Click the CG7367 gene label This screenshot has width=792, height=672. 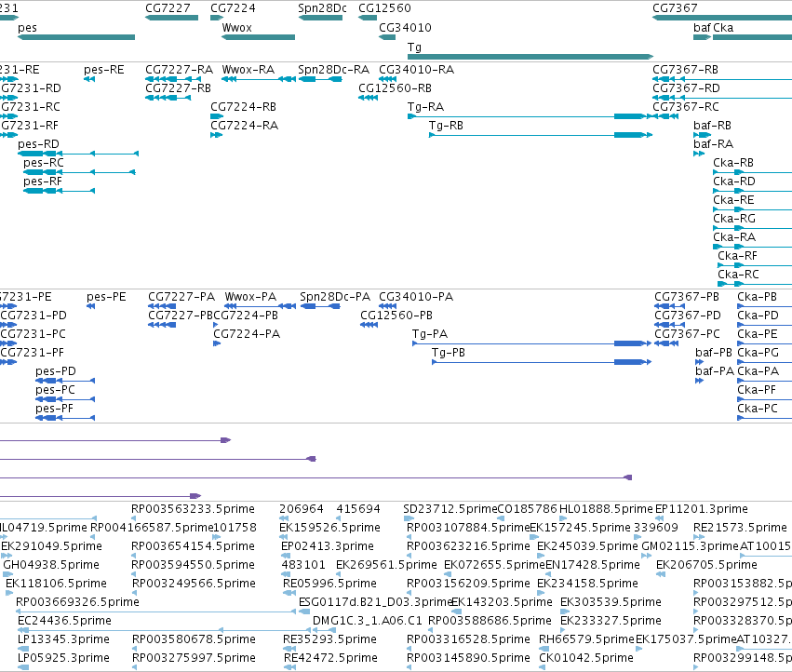pos(675,8)
